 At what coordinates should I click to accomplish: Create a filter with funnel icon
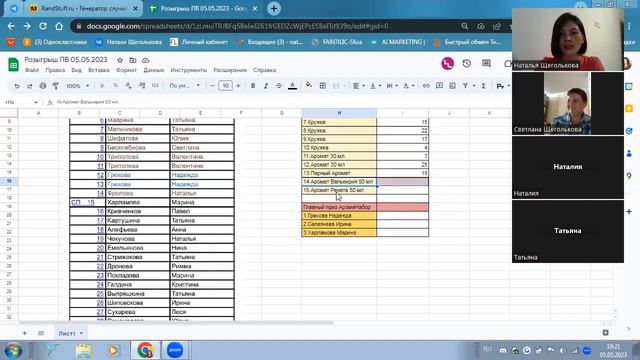tap(465, 86)
